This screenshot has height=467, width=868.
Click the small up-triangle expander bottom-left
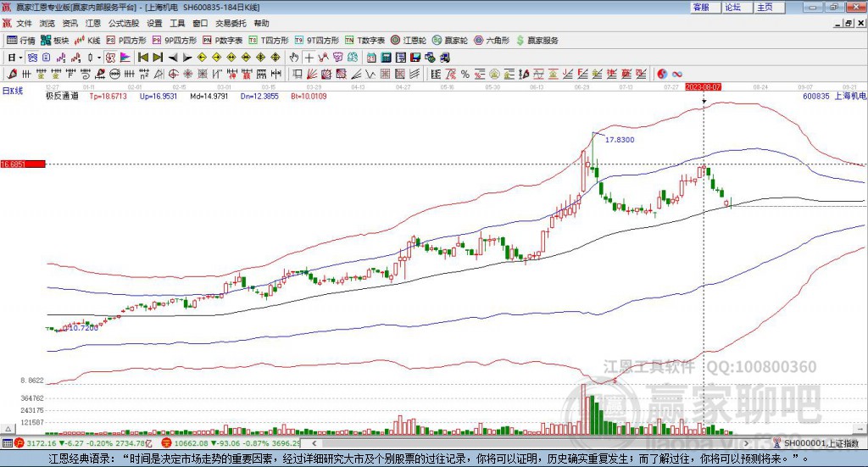point(8,429)
